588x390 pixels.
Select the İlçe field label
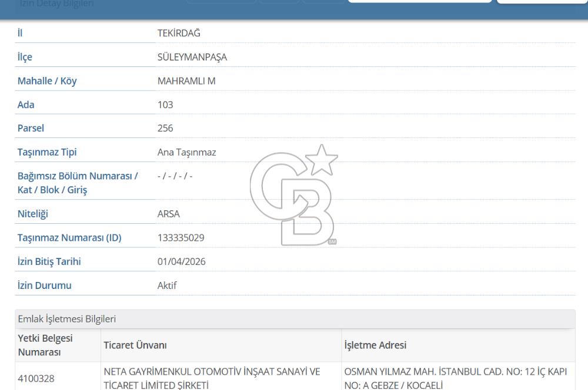tap(24, 56)
